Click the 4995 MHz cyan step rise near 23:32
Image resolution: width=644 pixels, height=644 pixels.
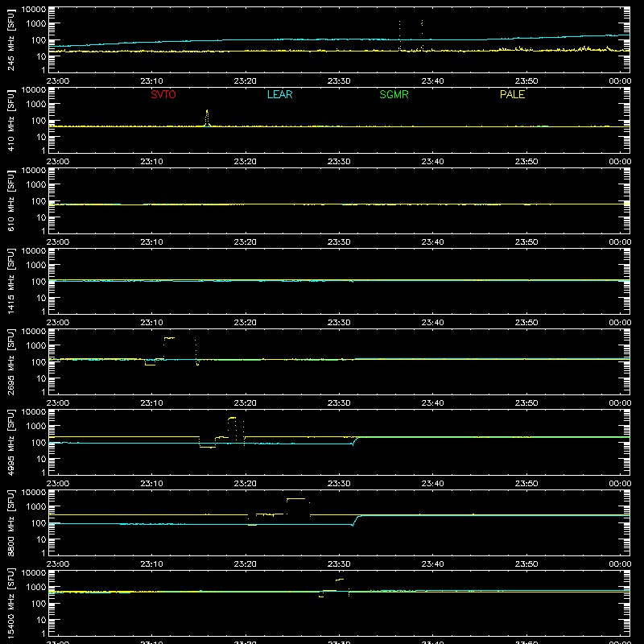355,440
